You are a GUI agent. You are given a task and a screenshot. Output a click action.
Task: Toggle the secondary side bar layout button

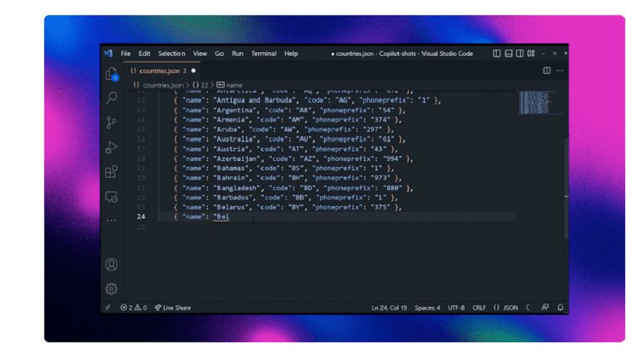(519, 54)
